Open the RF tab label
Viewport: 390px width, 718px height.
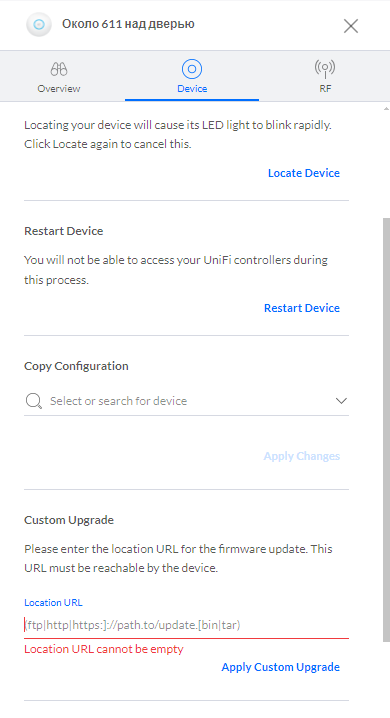[x=325, y=88]
